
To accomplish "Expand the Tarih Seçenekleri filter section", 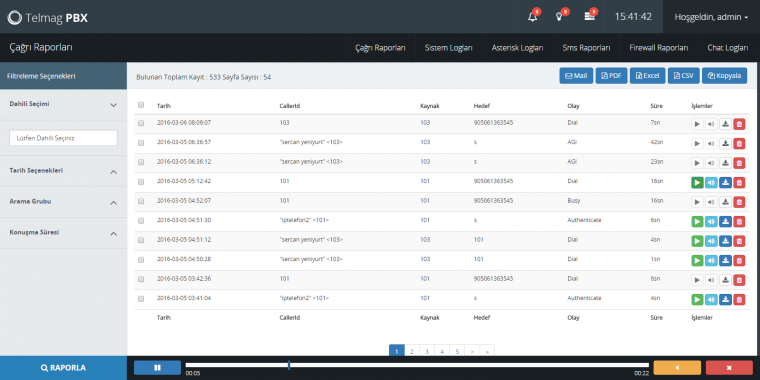I will tap(63, 171).
